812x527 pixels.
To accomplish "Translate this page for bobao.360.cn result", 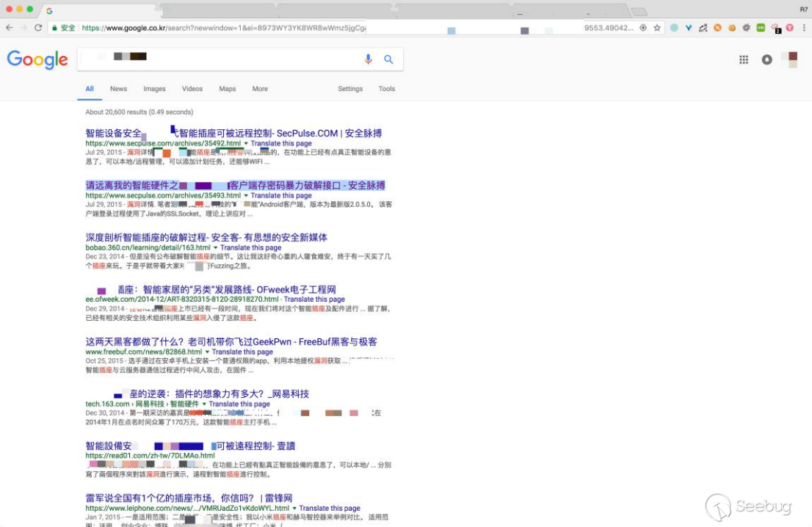I will [250, 248].
